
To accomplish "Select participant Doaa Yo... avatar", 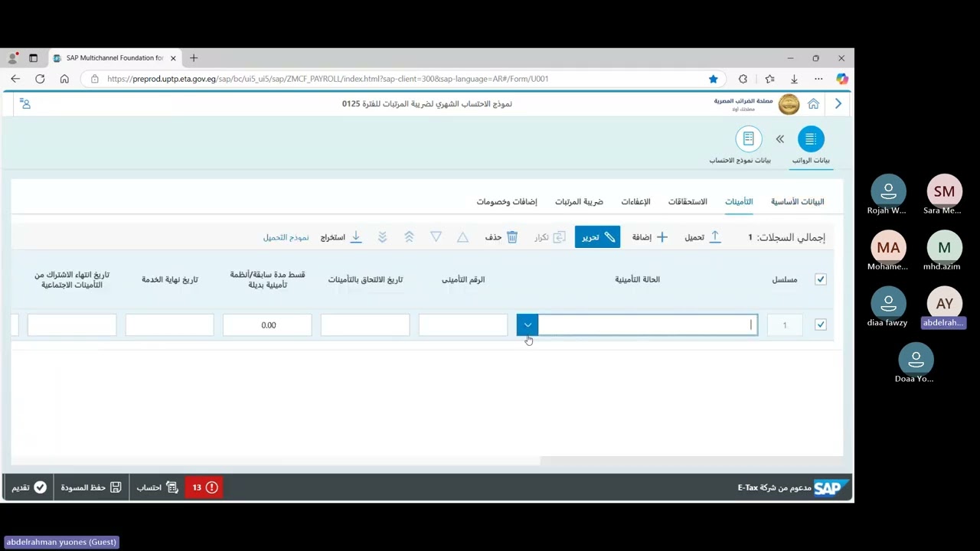I will (x=916, y=359).
